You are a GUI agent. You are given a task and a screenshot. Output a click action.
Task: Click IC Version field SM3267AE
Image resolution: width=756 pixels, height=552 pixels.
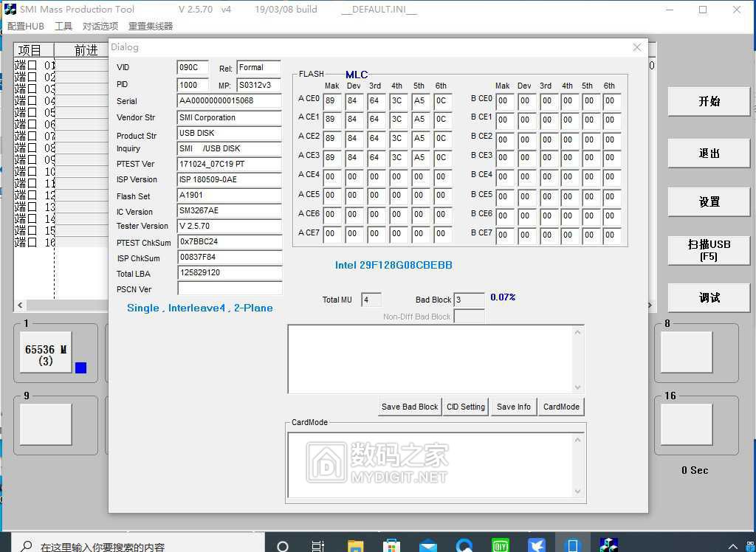click(x=230, y=210)
